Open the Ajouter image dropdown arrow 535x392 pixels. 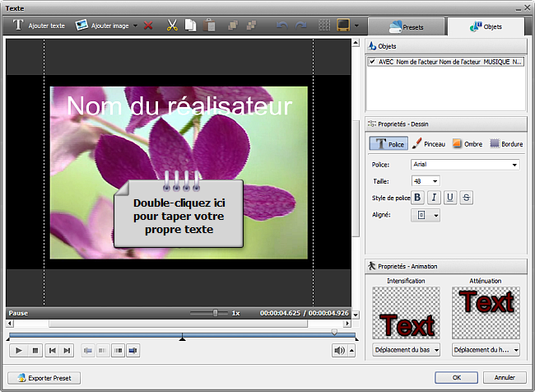coord(135,26)
